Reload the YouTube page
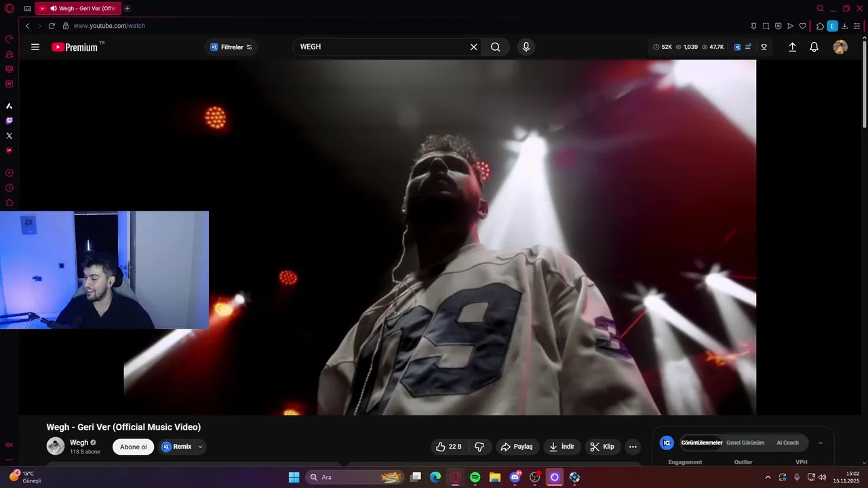 tap(52, 26)
